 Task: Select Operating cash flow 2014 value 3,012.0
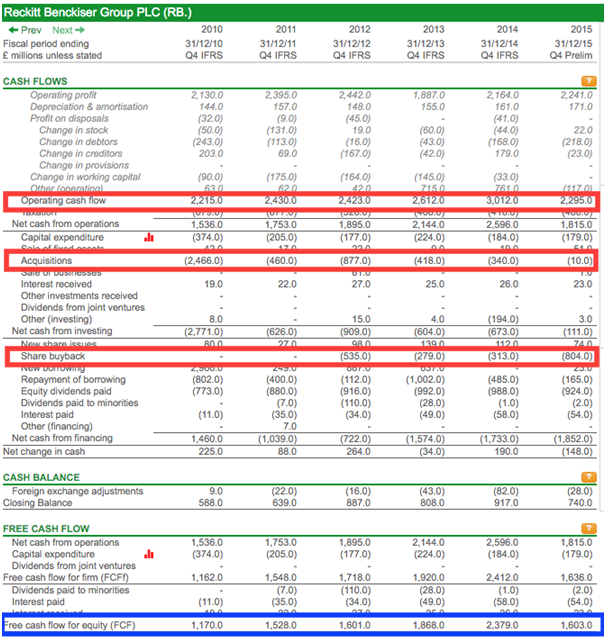502,200
